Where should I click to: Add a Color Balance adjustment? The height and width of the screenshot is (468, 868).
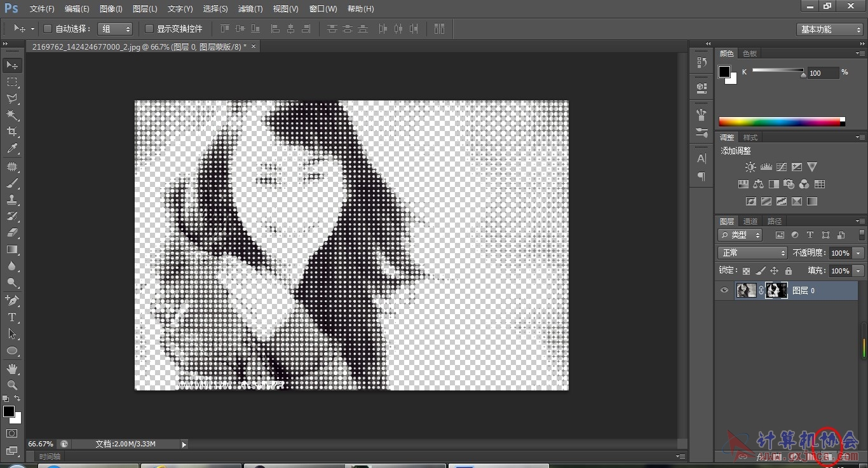tap(758, 184)
